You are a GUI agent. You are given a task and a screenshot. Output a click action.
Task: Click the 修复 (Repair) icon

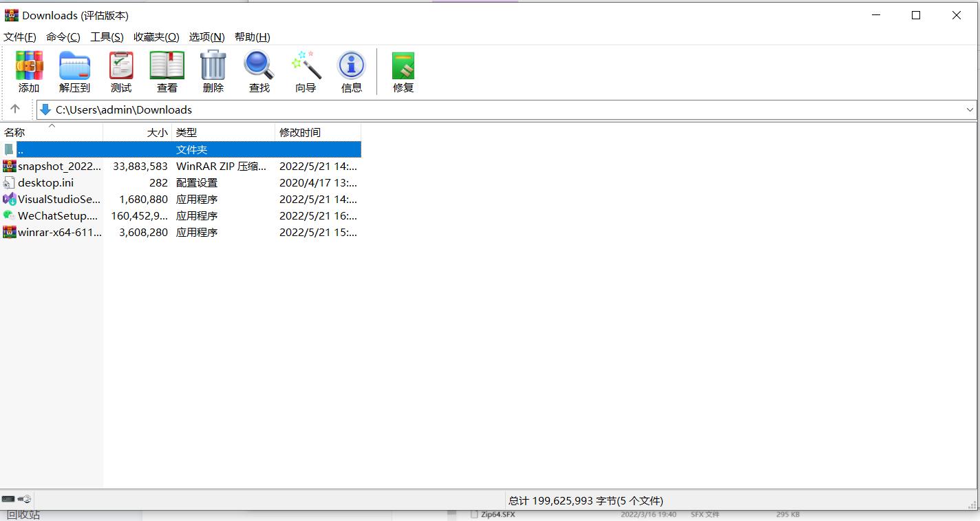pyautogui.click(x=403, y=71)
